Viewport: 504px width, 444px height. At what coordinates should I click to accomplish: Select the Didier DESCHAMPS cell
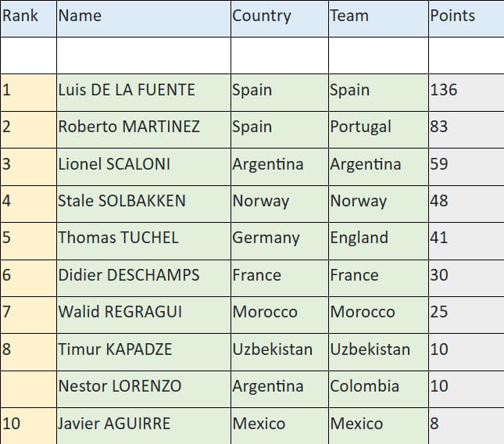143,275
